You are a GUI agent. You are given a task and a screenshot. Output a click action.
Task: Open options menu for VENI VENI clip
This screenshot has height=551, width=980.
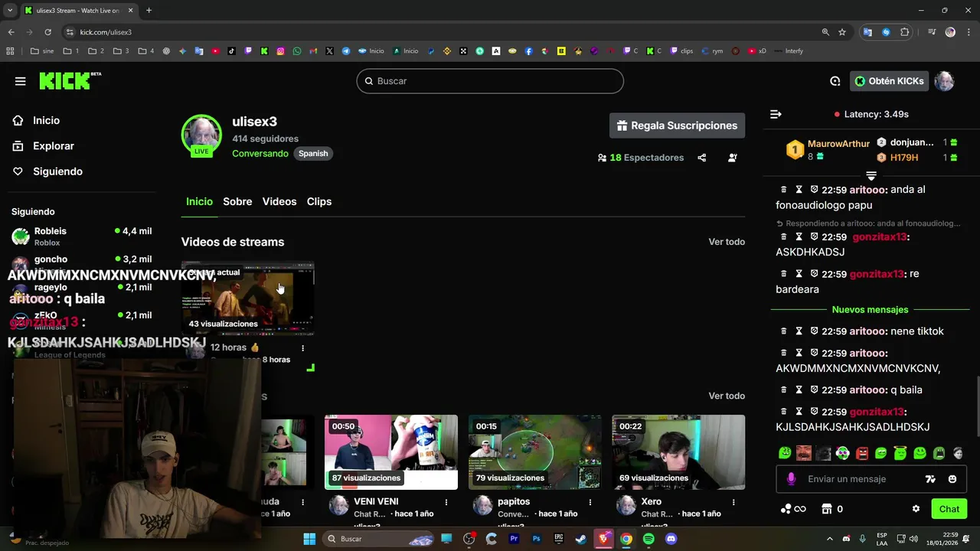pos(446,502)
